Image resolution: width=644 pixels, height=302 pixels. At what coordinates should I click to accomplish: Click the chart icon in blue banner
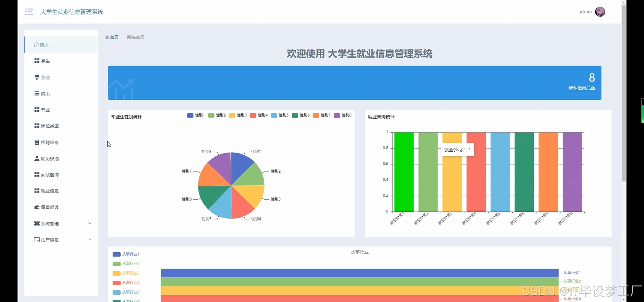pyautogui.click(x=121, y=89)
